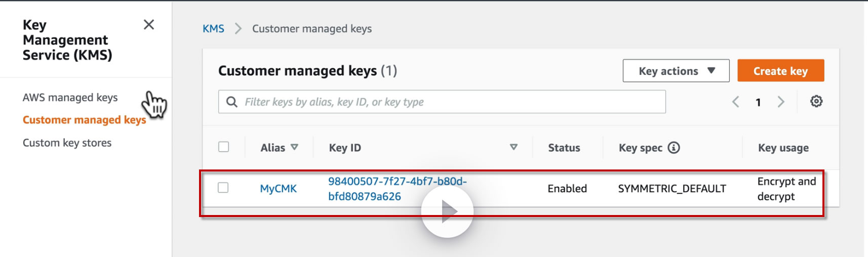Go to the next page of keys
868x257 pixels.
click(x=781, y=102)
